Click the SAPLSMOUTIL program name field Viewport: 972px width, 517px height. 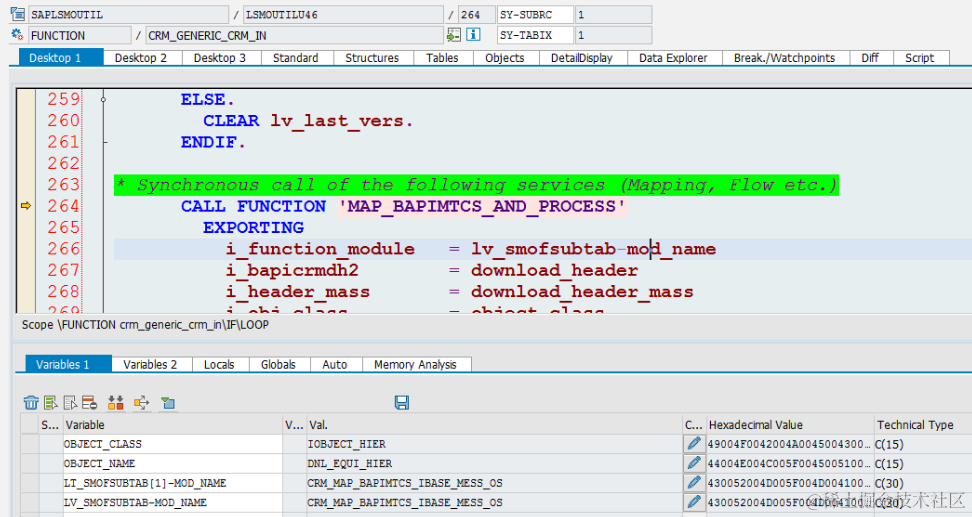point(128,14)
